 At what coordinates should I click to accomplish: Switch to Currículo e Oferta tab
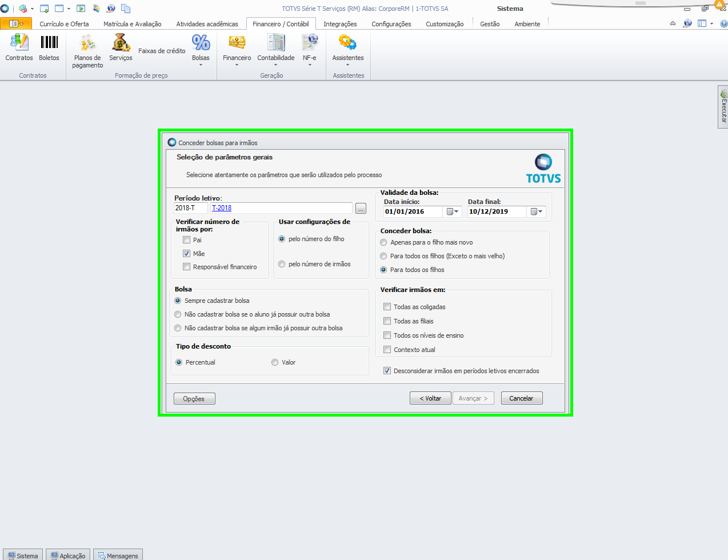click(x=64, y=24)
